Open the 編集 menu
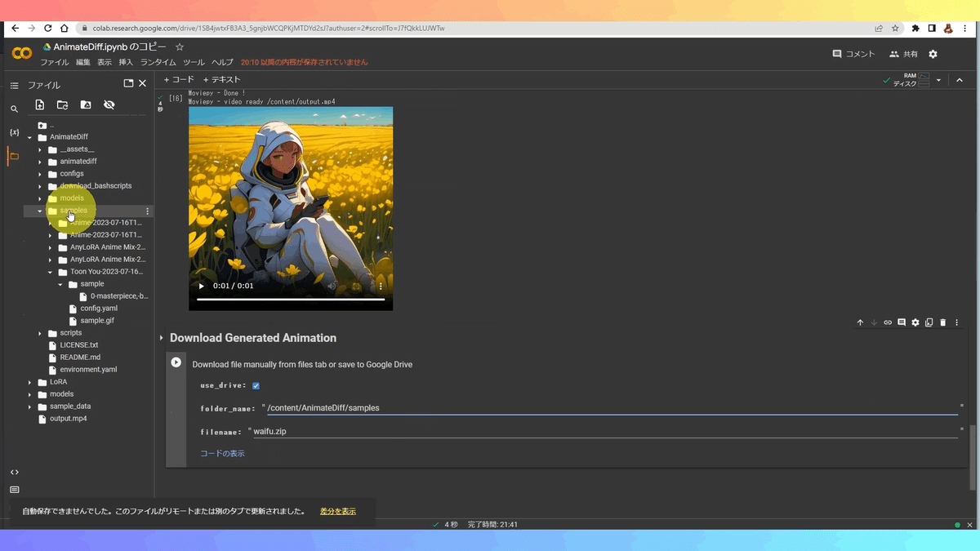Image resolution: width=980 pixels, height=551 pixels. pyautogui.click(x=83, y=62)
